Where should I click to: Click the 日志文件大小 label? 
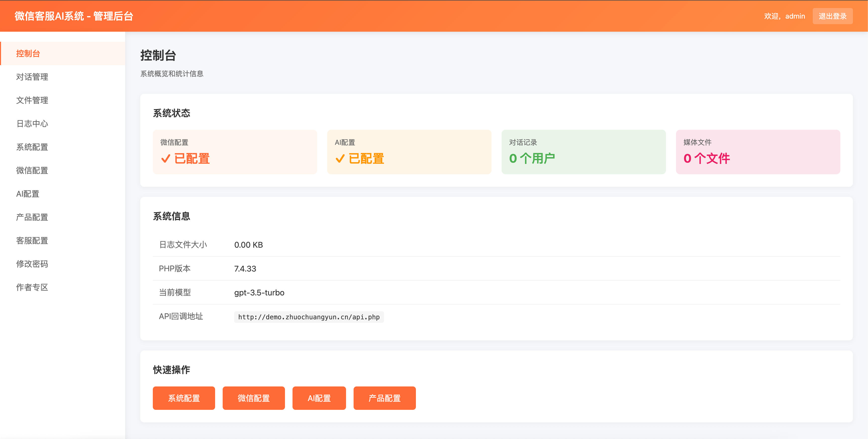point(183,245)
